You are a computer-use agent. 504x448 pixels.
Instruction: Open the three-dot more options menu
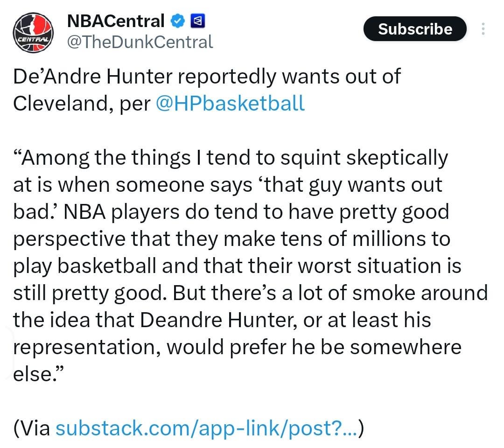pos(483,29)
